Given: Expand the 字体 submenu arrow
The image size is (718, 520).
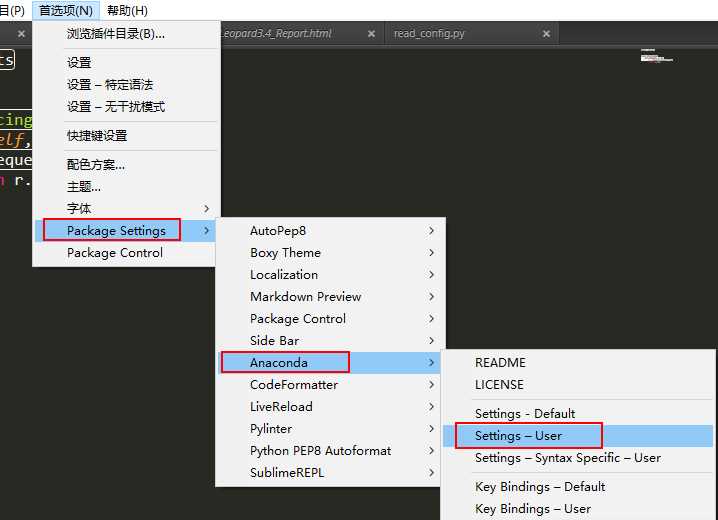Looking at the screenshot, I should [x=207, y=209].
